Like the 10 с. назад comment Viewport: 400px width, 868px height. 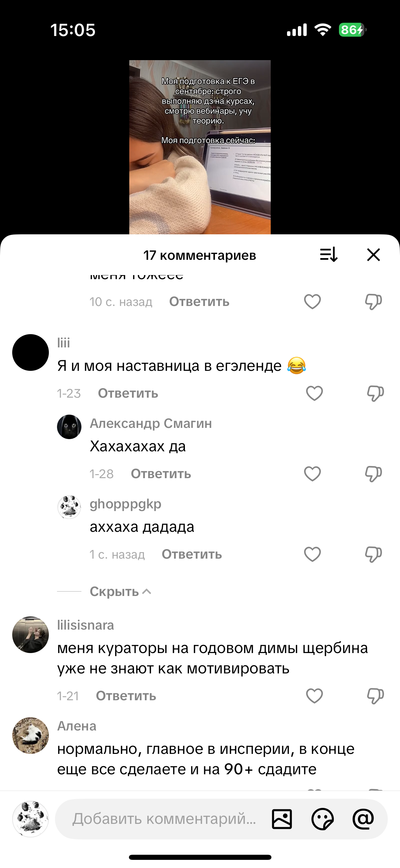click(x=312, y=302)
